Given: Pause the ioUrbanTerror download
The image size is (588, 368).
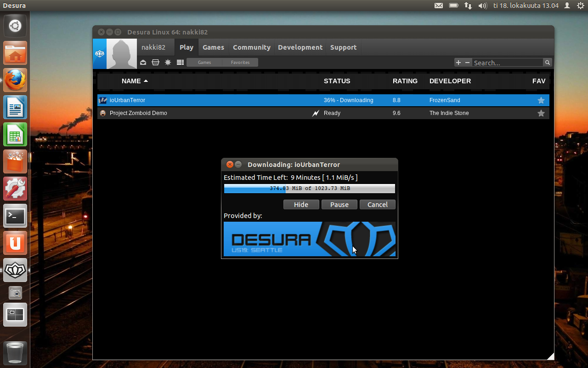Looking at the screenshot, I should pos(339,205).
